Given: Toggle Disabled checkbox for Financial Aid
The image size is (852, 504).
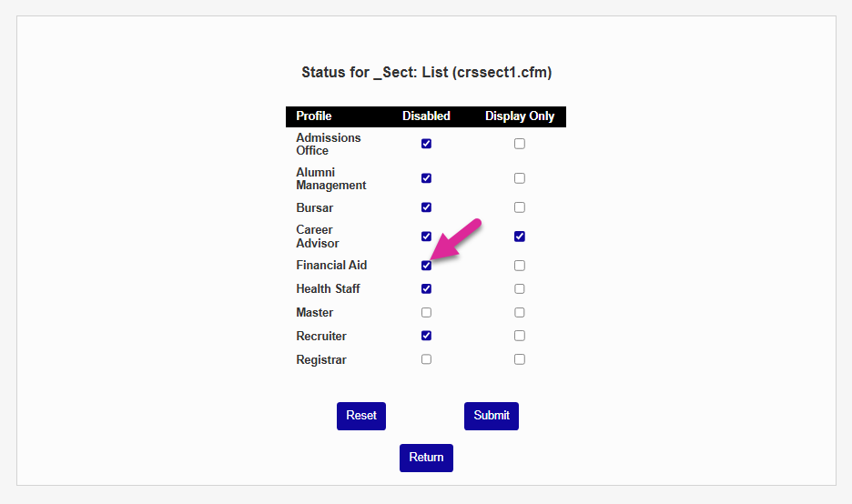Looking at the screenshot, I should point(426,266).
